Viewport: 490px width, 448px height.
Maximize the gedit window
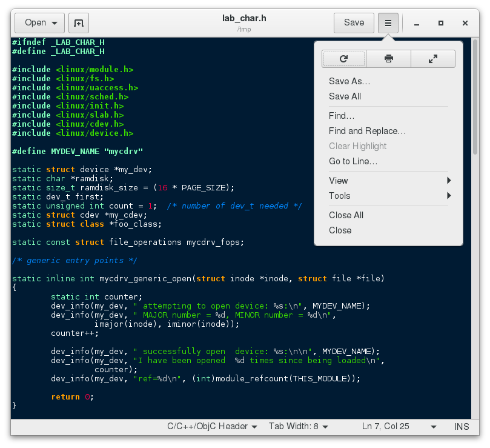tap(440, 23)
